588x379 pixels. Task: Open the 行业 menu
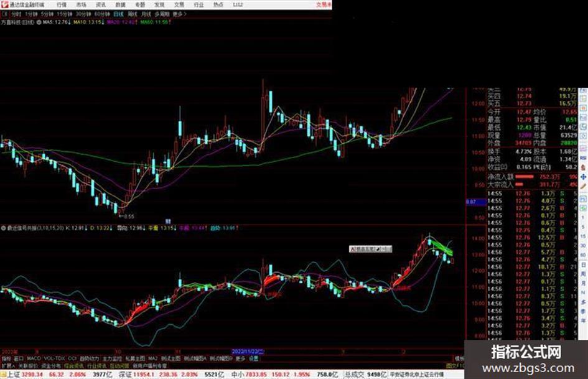198,5
